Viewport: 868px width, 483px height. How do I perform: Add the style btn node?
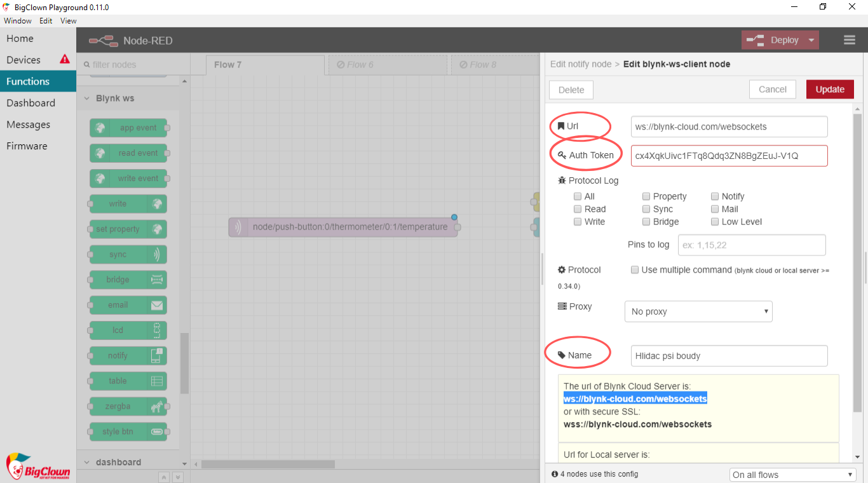128,432
